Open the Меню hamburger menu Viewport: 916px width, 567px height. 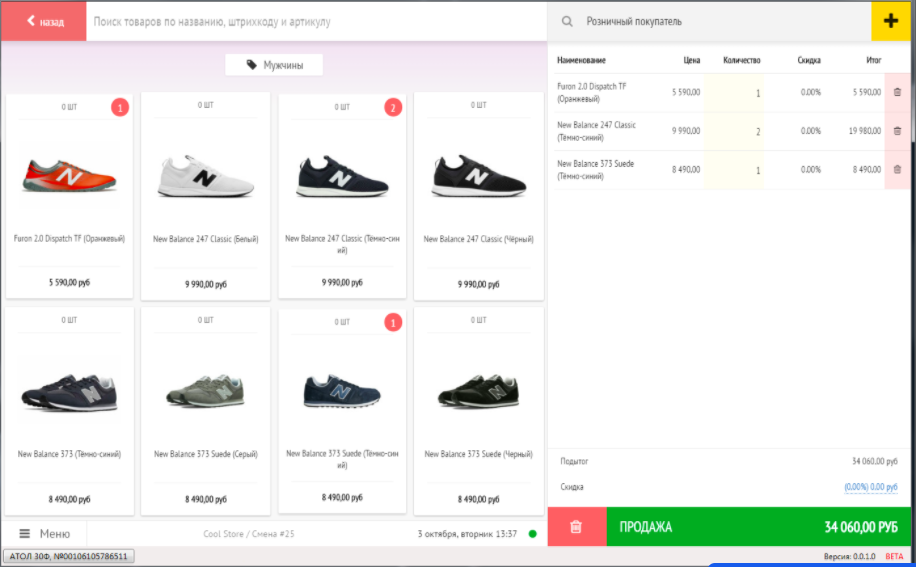click(44, 534)
